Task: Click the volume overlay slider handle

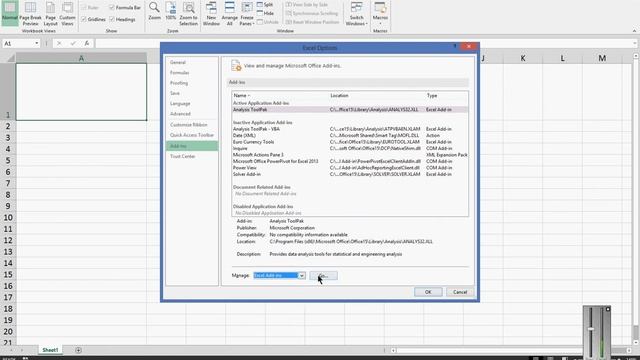Action: point(591,329)
